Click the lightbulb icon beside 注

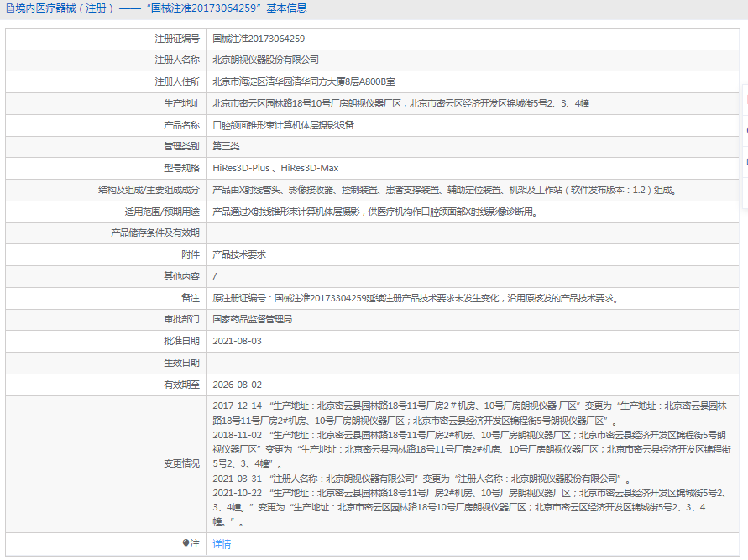pos(186,543)
